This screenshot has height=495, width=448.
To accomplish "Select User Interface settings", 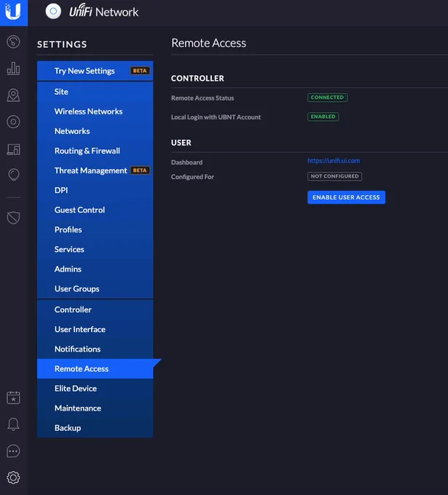I will [95, 329].
